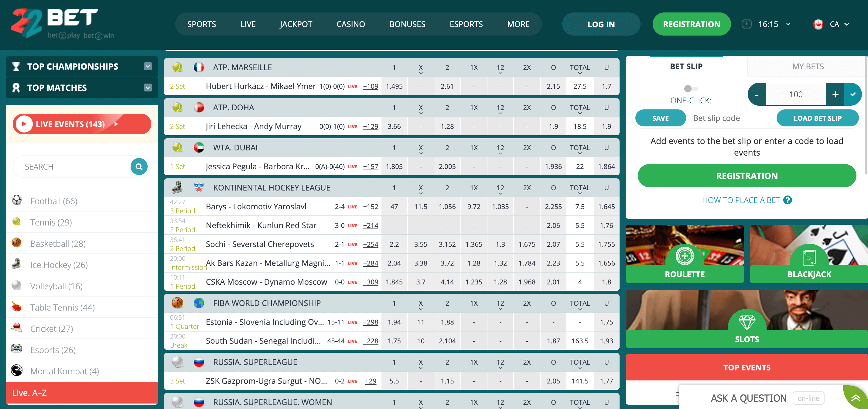The image size is (868, 409).
Task: Expand the Top Championships section
Action: click(148, 66)
